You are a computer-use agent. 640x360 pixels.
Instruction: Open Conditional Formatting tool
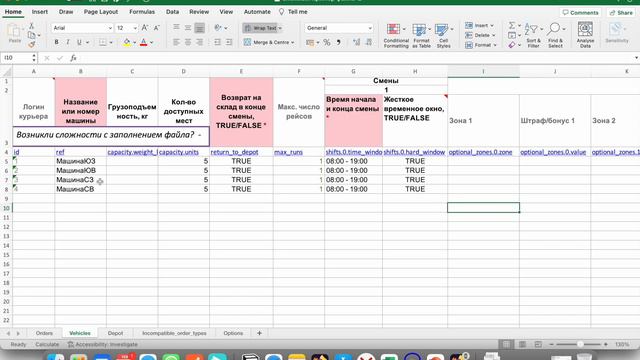pyautogui.click(x=396, y=36)
